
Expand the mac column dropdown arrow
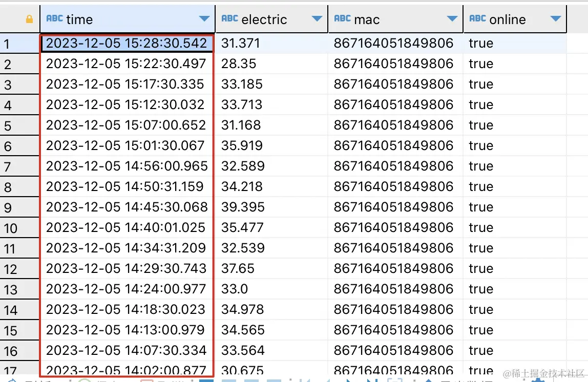coord(452,19)
